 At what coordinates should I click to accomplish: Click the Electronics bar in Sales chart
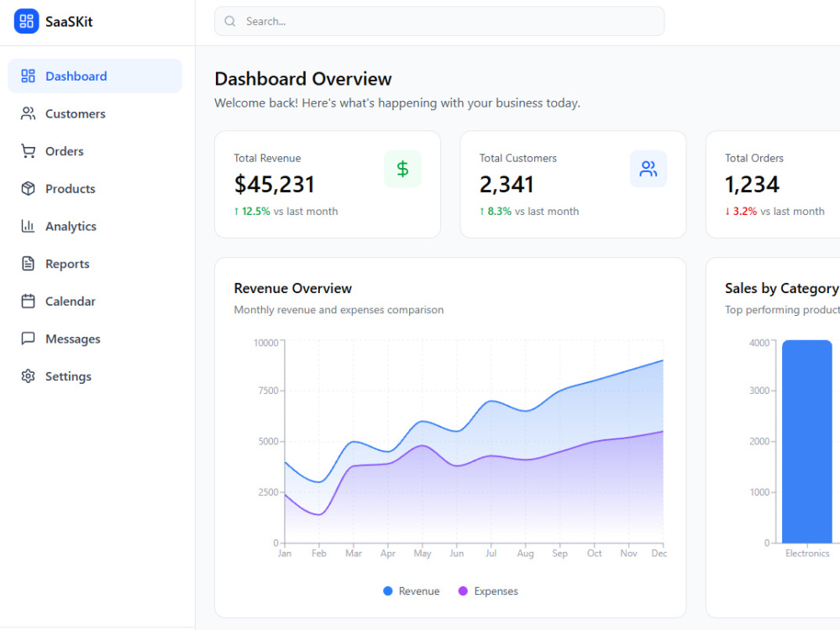pos(806,442)
